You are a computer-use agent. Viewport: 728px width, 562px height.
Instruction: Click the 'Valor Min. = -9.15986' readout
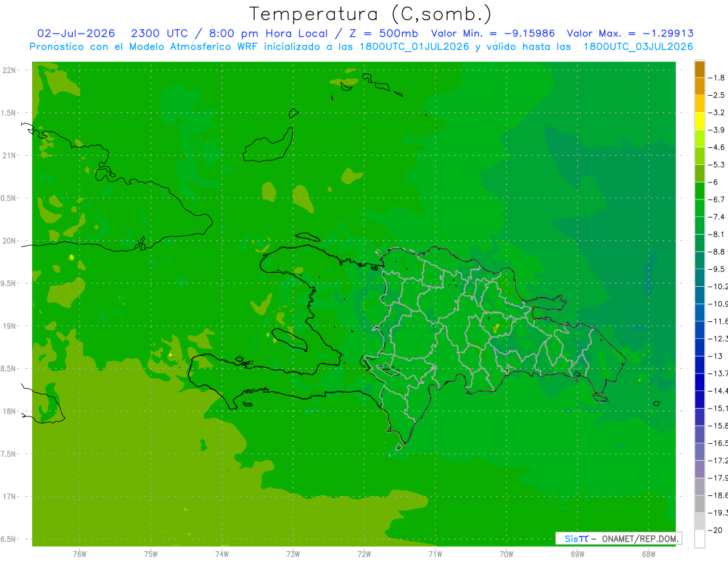(493, 33)
